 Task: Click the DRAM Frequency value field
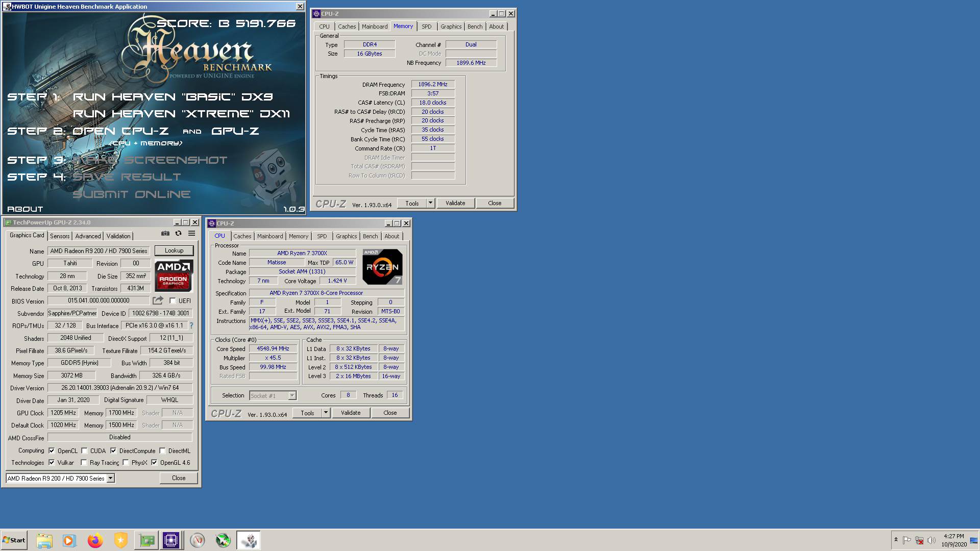pos(433,85)
